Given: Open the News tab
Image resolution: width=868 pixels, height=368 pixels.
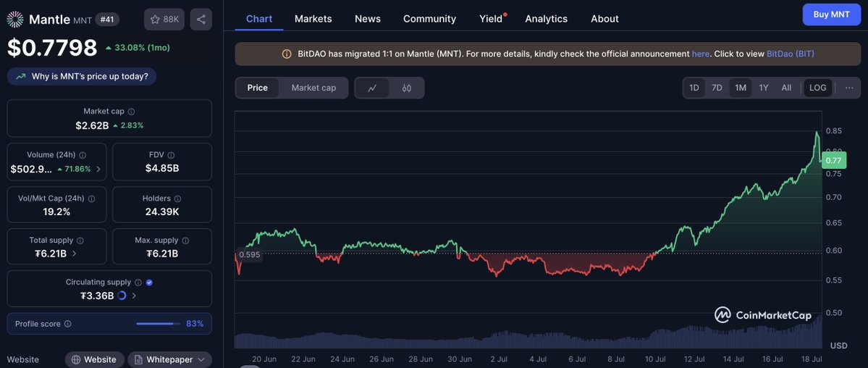Looking at the screenshot, I should [368, 19].
